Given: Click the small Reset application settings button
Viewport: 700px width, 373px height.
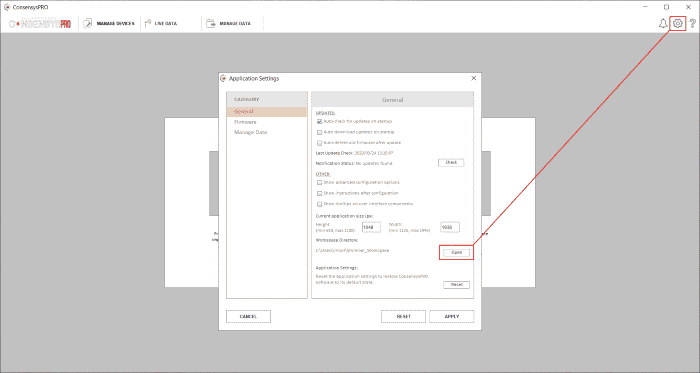Looking at the screenshot, I should tap(456, 285).
